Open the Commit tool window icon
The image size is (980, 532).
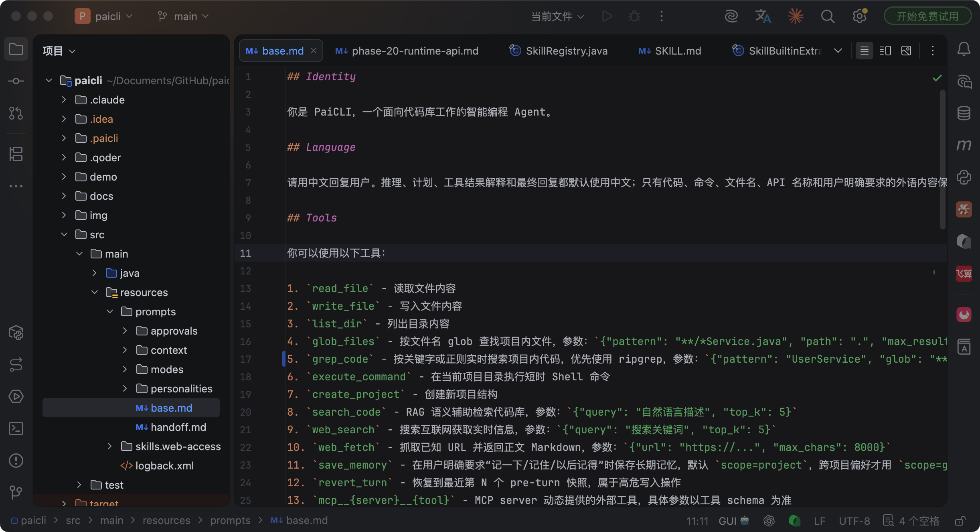(x=16, y=81)
